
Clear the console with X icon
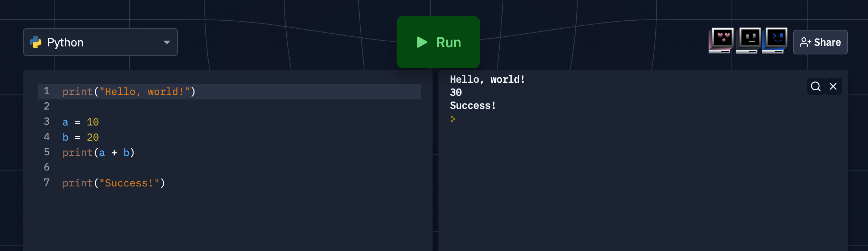click(x=833, y=86)
